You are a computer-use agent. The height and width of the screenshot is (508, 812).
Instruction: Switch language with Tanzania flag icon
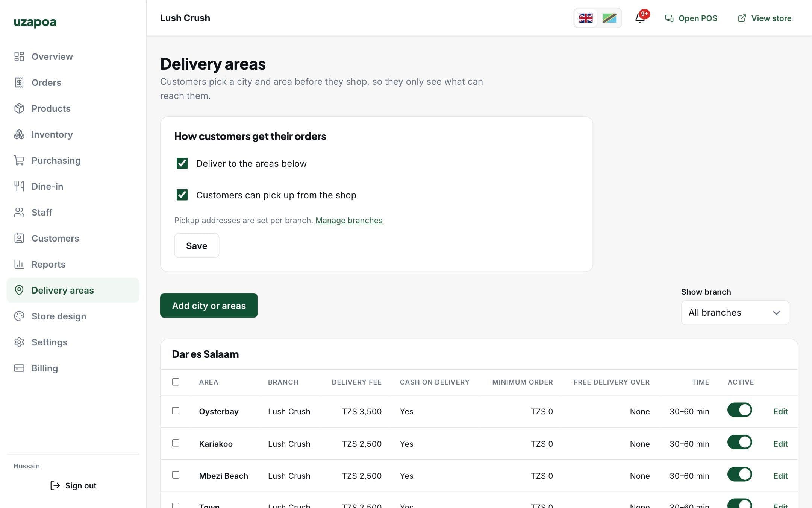click(609, 18)
